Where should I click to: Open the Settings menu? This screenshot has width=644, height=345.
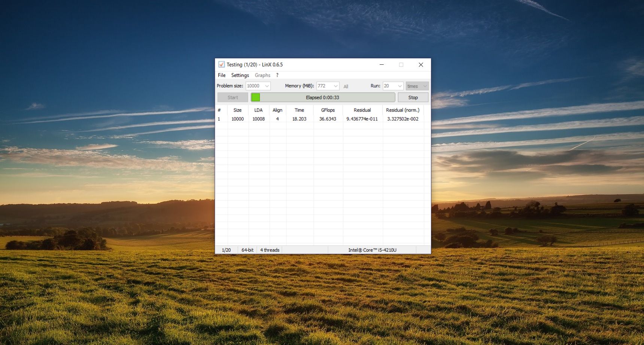point(240,75)
